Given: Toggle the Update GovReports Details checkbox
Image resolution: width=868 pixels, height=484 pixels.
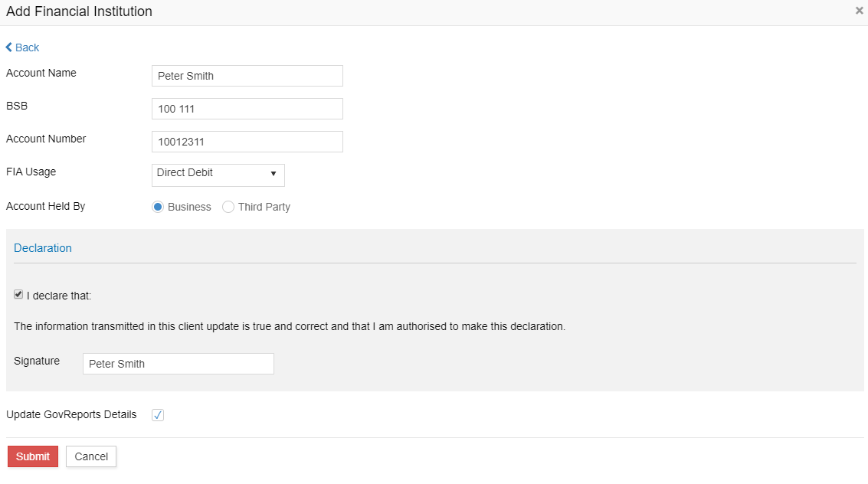Looking at the screenshot, I should point(158,415).
